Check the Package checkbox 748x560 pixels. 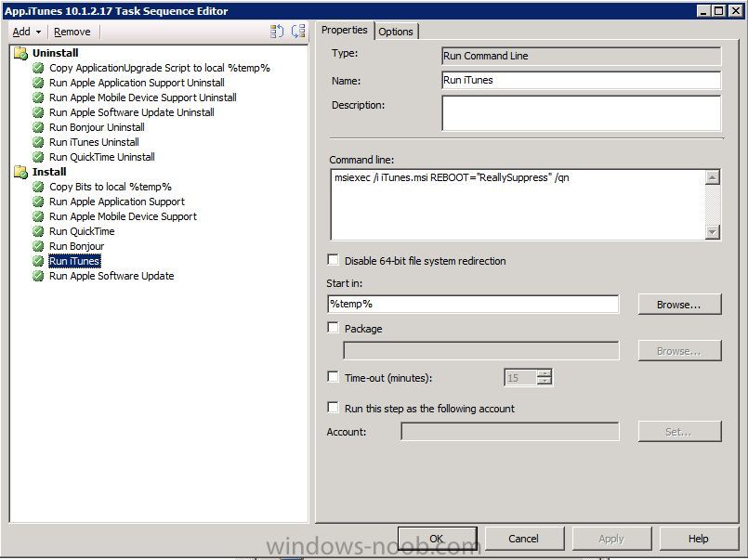click(x=333, y=328)
